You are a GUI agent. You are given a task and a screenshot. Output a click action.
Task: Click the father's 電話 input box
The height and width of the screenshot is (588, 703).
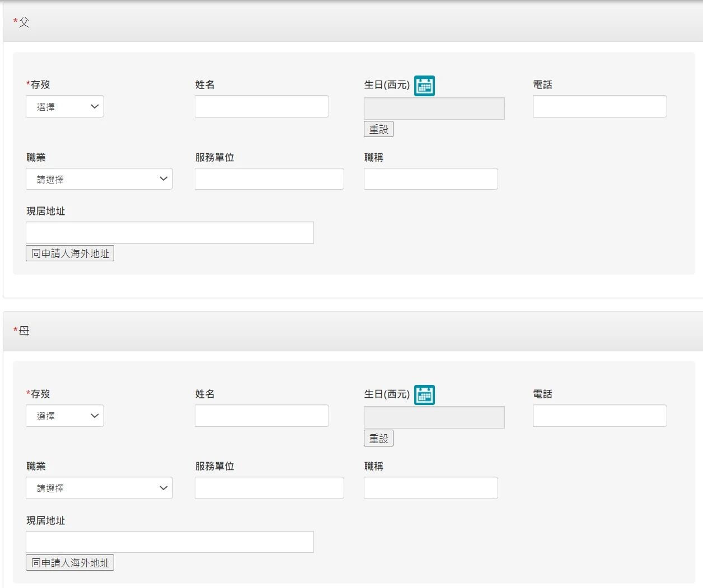(x=599, y=106)
